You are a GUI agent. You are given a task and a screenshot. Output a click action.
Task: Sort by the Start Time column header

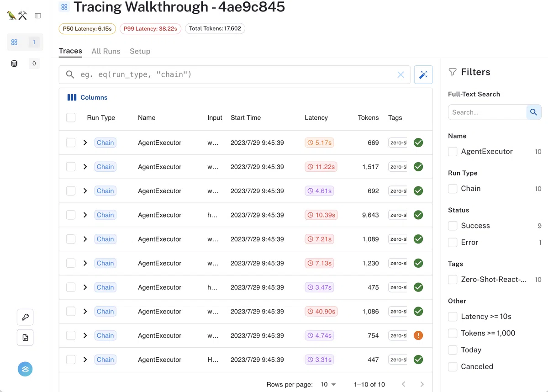246,117
